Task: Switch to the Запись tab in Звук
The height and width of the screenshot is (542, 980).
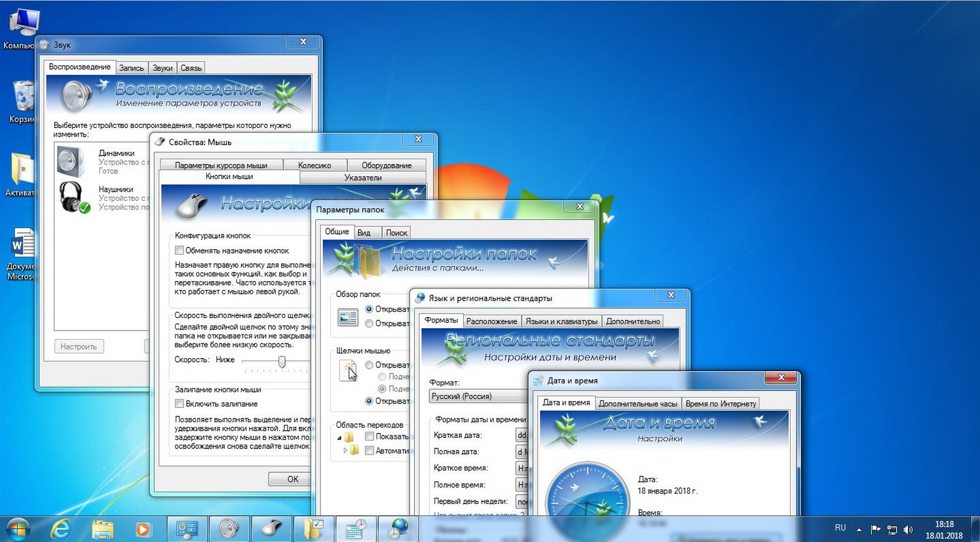Action: pos(132,68)
